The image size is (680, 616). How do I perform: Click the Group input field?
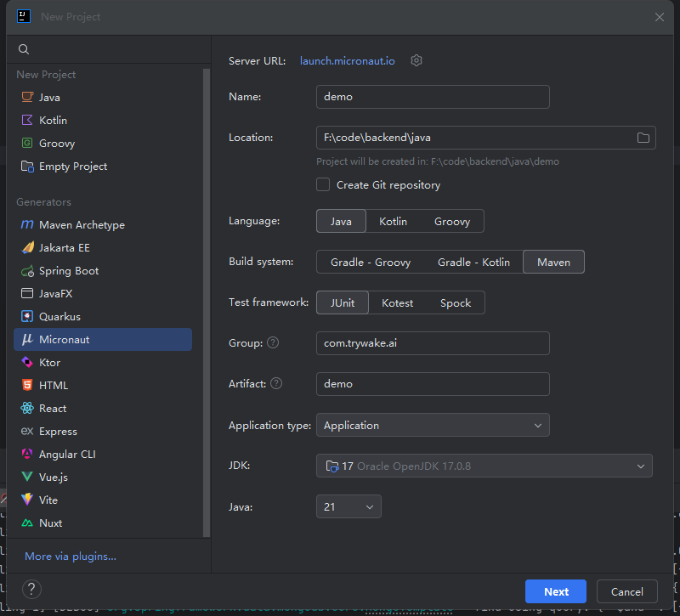[433, 343]
